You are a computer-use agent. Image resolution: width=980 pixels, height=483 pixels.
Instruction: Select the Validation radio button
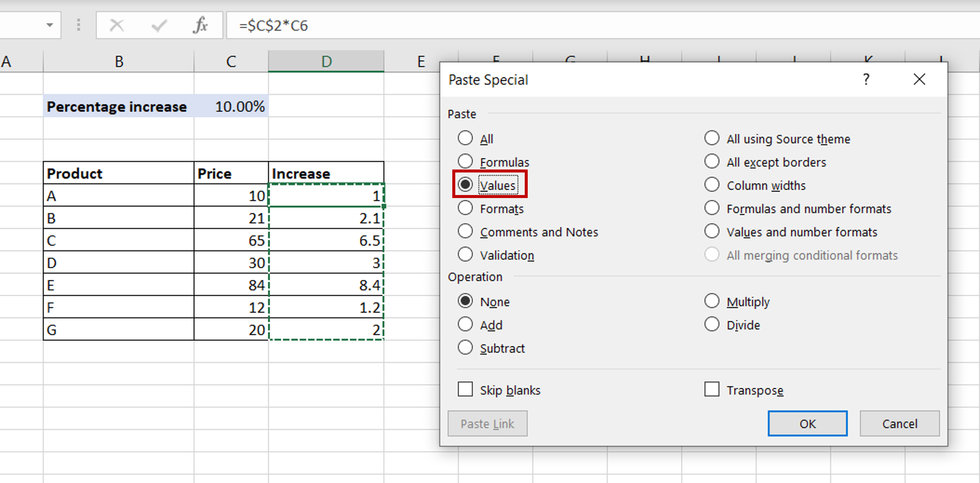tap(465, 254)
